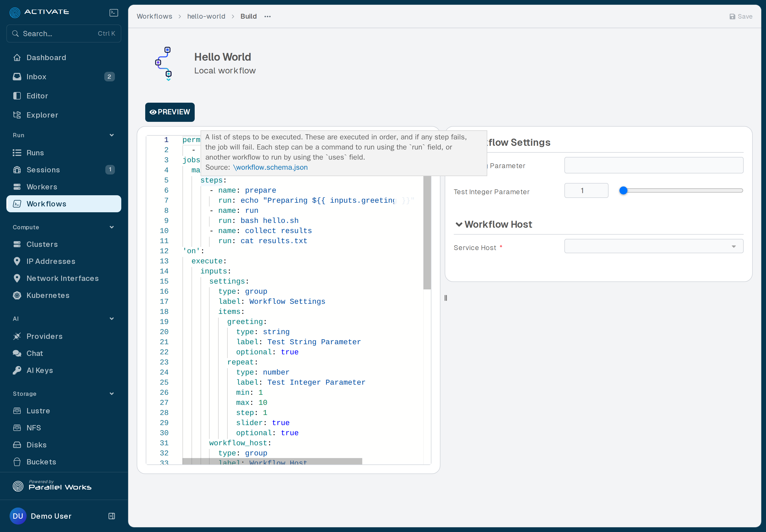Open the Sessions icon
The height and width of the screenshot is (532, 766).
[x=17, y=170]
